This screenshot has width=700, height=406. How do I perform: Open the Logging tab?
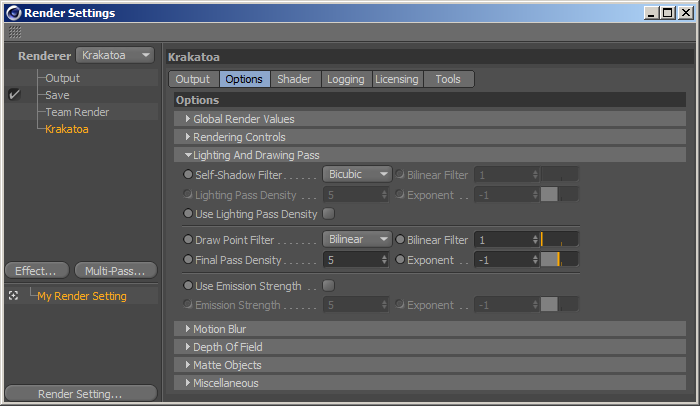click(346, 79)
